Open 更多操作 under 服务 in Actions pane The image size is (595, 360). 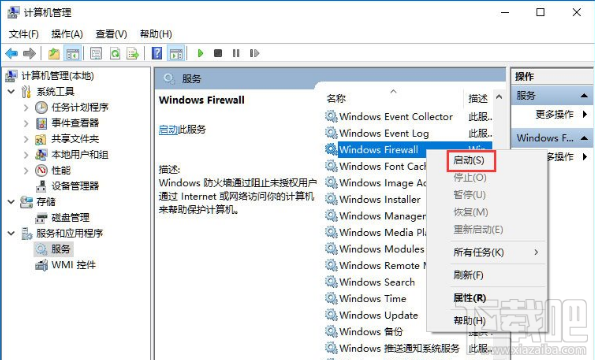tap(554, 115)
